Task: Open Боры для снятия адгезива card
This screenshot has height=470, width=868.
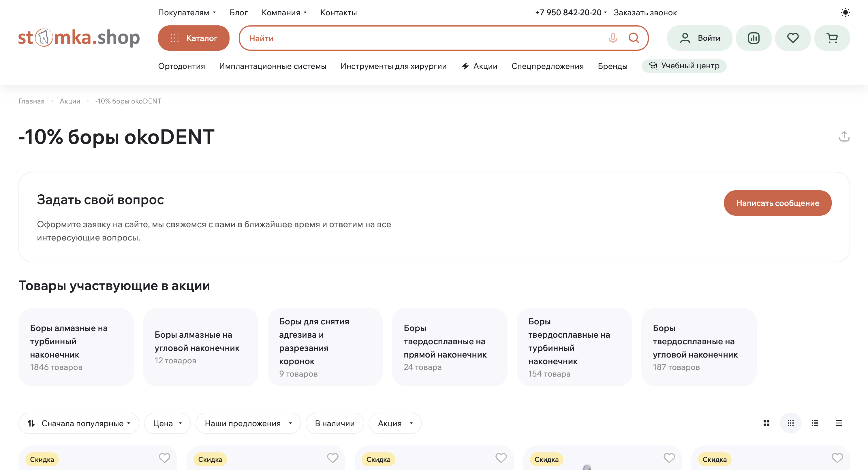Action: [325, 347]
